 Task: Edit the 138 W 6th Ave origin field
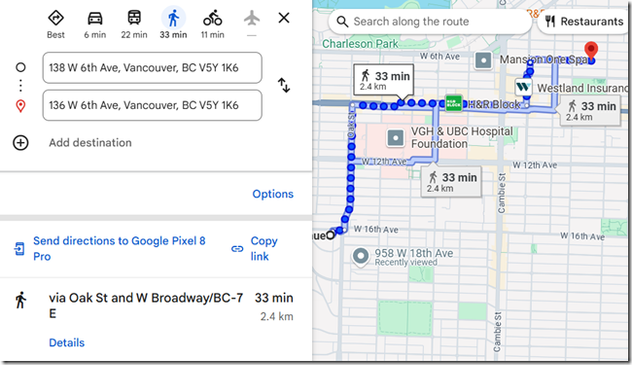click(x=152, y=68)
